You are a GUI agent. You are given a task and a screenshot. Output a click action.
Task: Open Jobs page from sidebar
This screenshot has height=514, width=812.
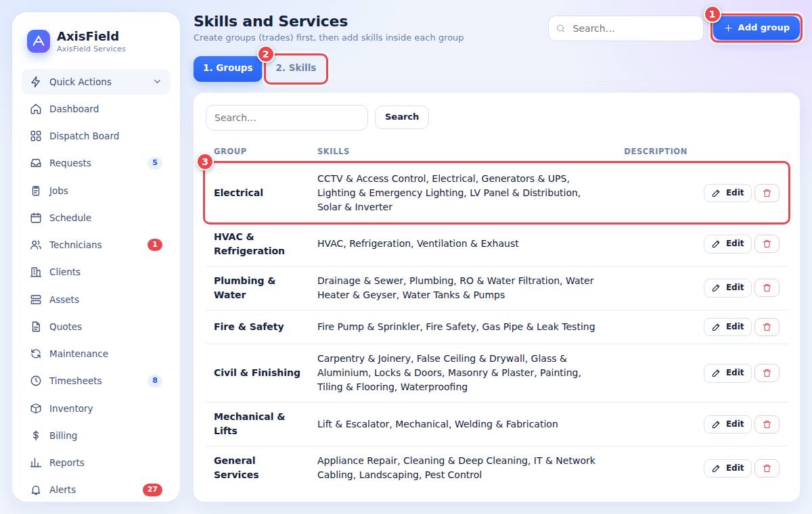pyautogui.click(x=96, y=191)
